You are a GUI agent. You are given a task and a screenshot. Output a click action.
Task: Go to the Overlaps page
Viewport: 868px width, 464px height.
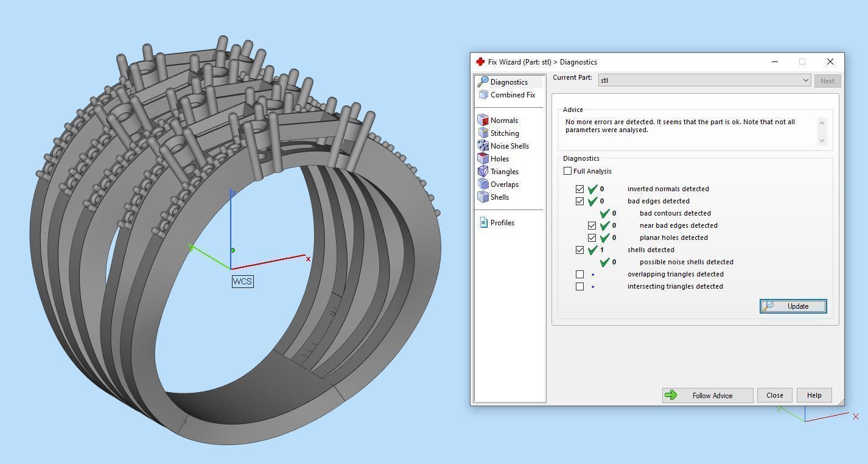[x=505, y=185]
